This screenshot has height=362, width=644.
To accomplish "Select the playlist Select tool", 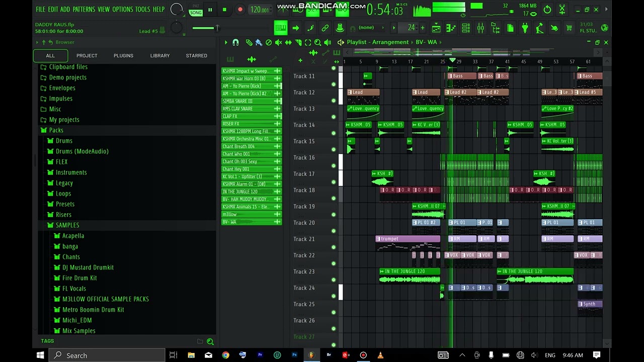I will [308, 43].
